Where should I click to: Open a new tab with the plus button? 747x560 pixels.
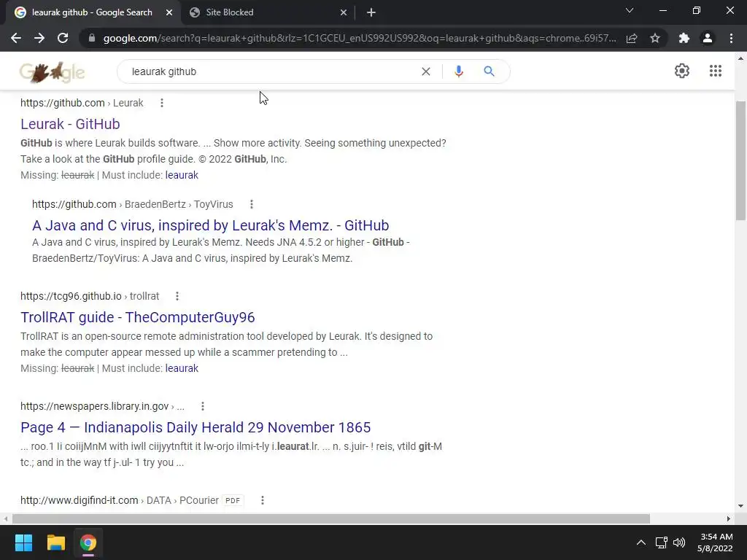point(371,12)
